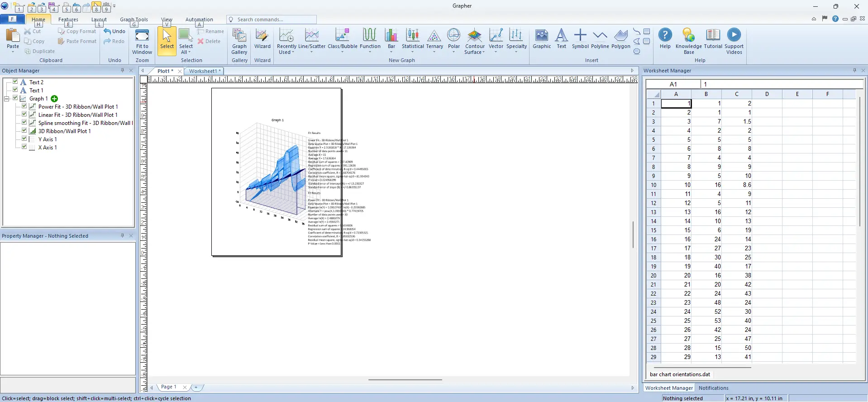This screenshot has height=402, width=868.
Task: Open Line/Scatter graph types
Action: coord(311,40)
